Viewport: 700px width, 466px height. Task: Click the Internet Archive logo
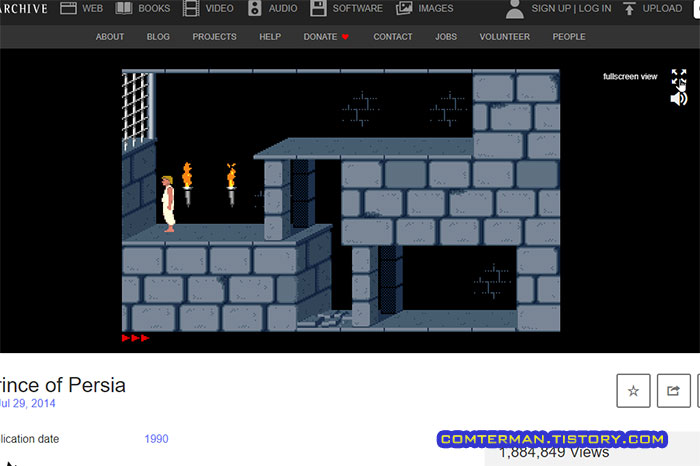[x=24, y=8]
